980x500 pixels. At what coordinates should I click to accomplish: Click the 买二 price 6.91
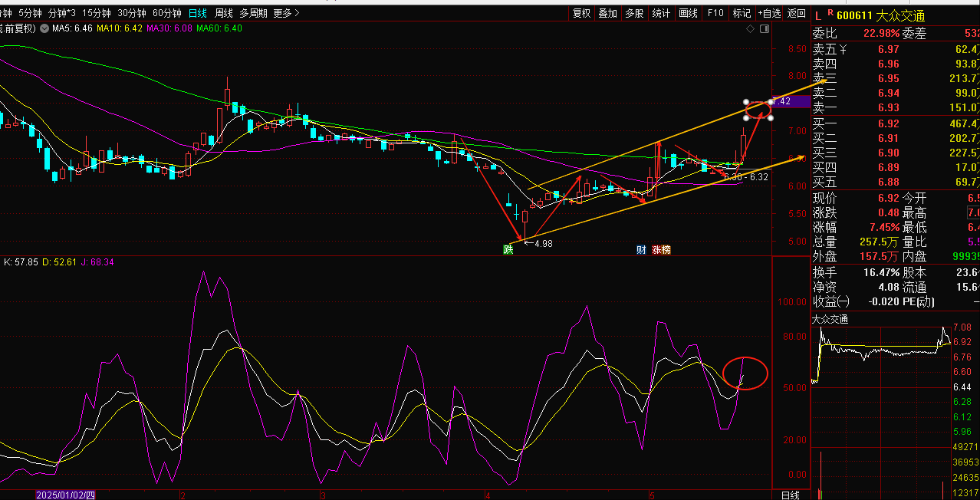(888, 138)
